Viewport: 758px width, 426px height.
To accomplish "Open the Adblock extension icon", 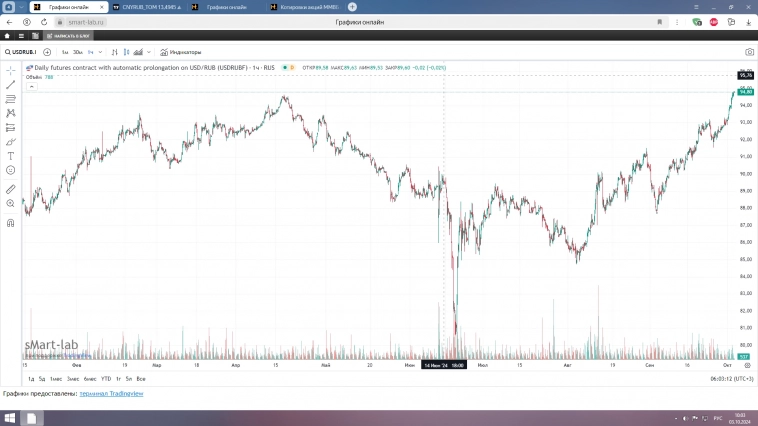I will (714, 22).
